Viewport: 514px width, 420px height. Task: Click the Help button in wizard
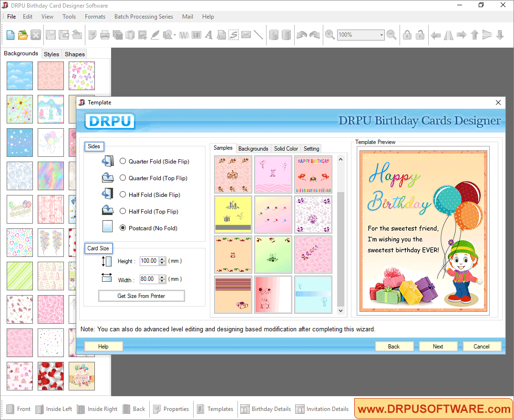point(103,346)
